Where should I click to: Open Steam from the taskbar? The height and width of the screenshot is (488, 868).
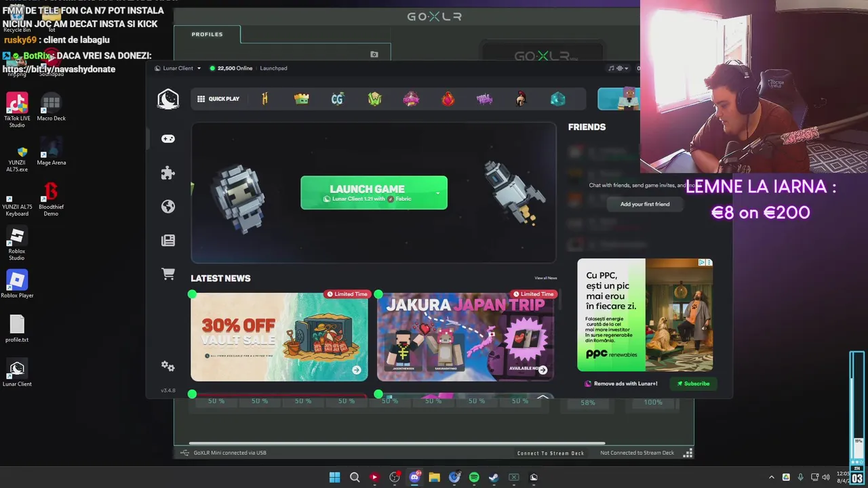point(494,477)
